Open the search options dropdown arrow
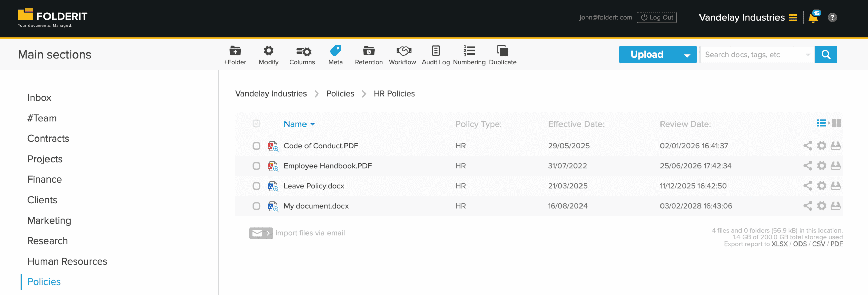Viewport: 868px width, 295px height. 808,55
